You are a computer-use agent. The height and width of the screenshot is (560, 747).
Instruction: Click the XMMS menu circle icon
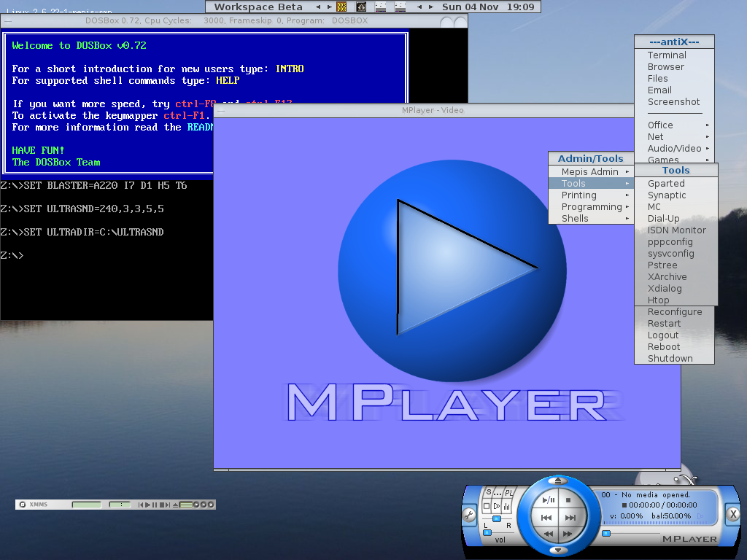[x=23, y=505]
